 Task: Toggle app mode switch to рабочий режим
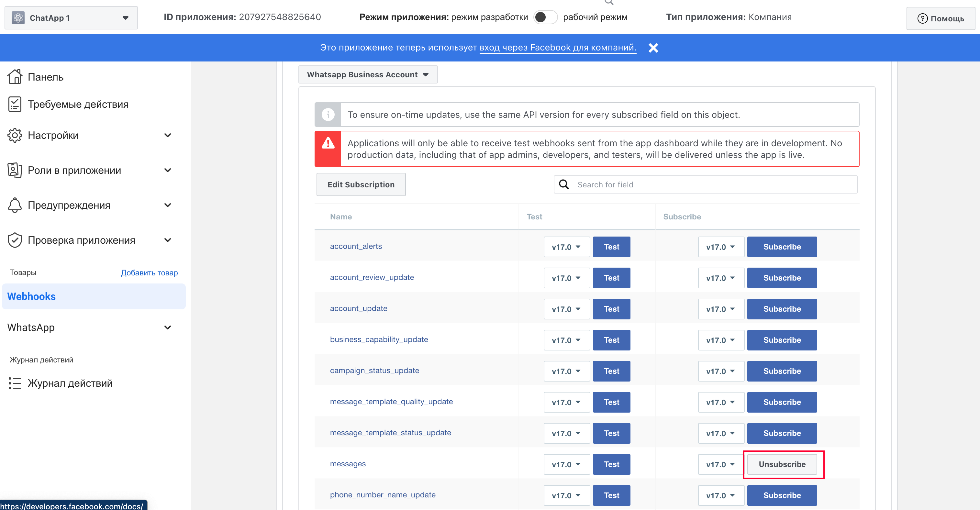pyautogui.click(x=545, y=17)
